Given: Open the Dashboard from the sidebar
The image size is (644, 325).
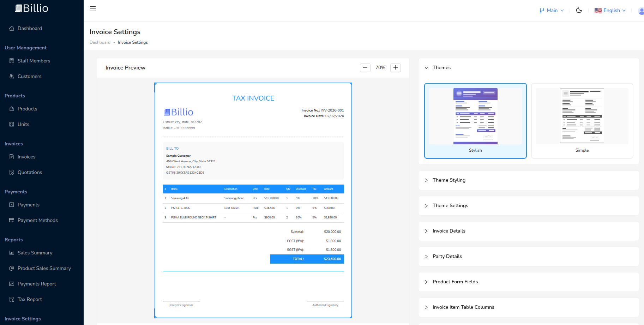Looking at the screenshot, I should 12,28.
